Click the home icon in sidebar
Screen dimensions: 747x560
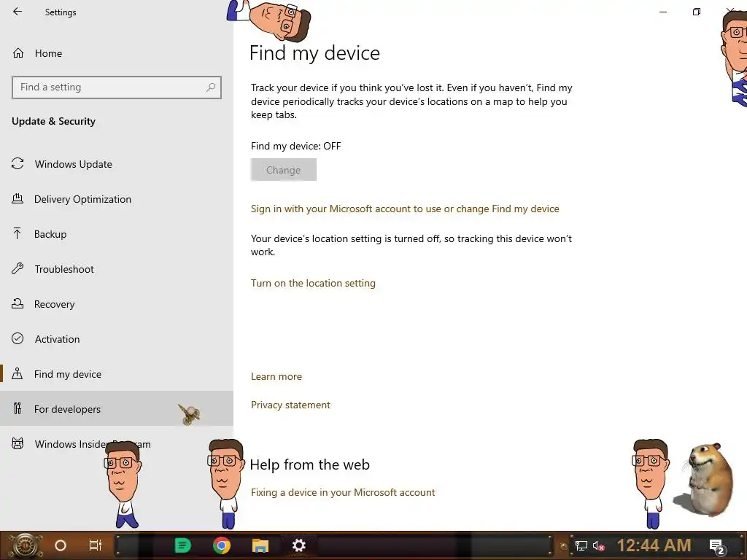click(18, 53)
